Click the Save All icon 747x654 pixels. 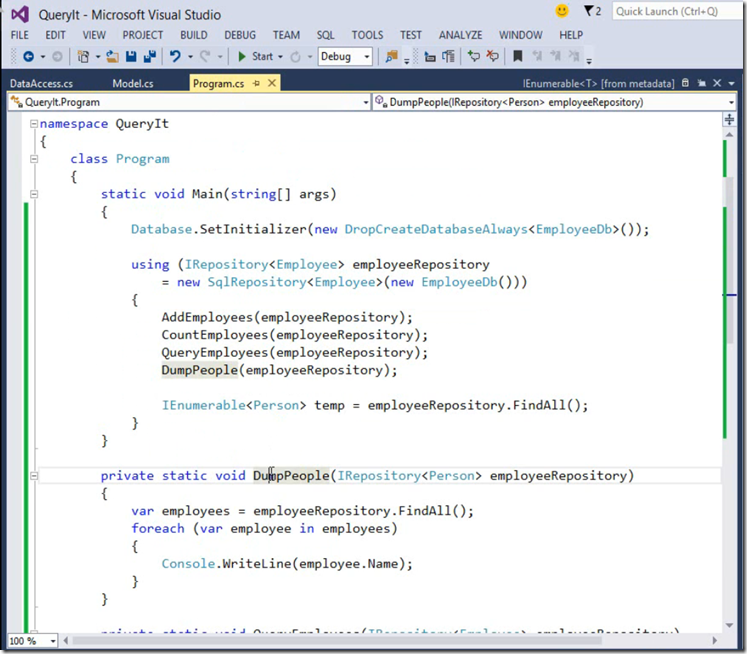click(x=150, y=57)
